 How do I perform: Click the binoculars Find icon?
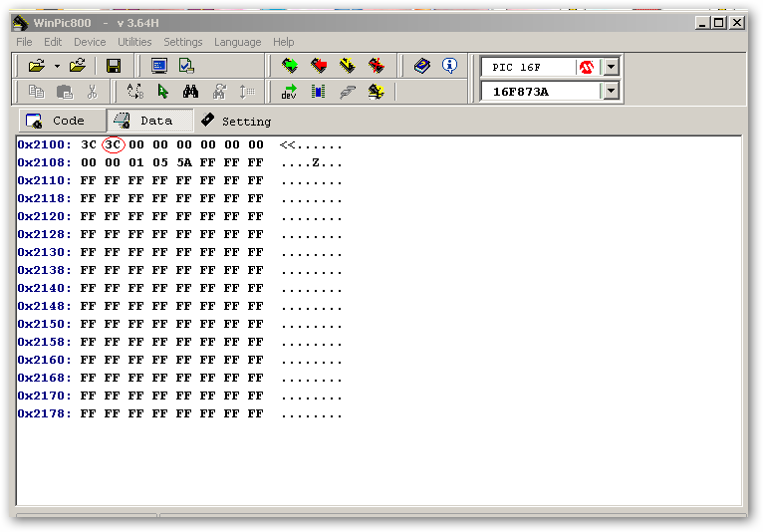point(191,91)
